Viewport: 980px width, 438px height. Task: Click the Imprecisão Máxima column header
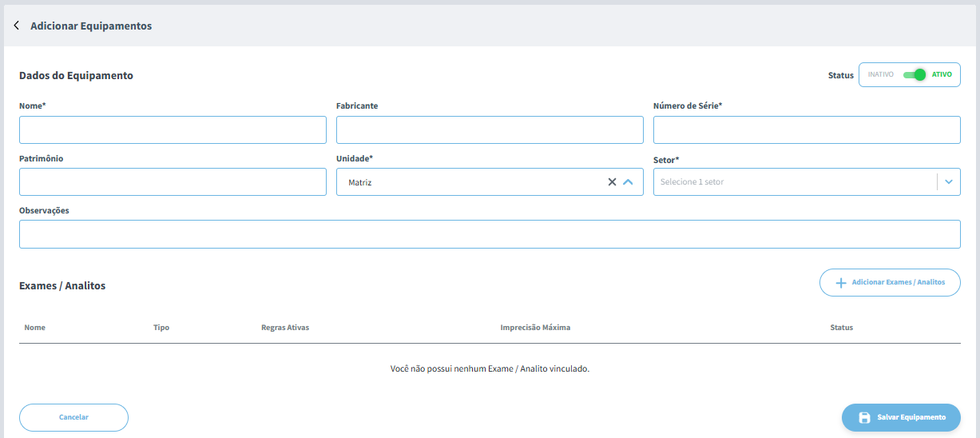[535, 328]
